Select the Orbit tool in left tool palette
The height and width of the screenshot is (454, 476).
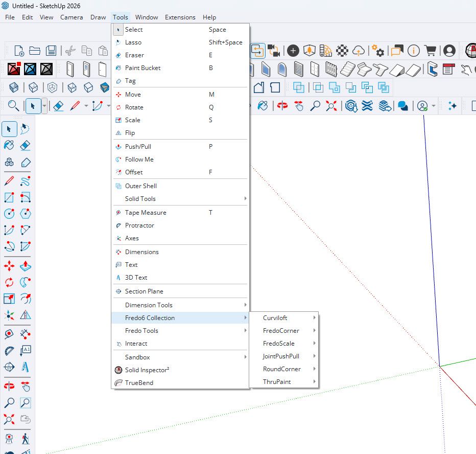[9, 386]
